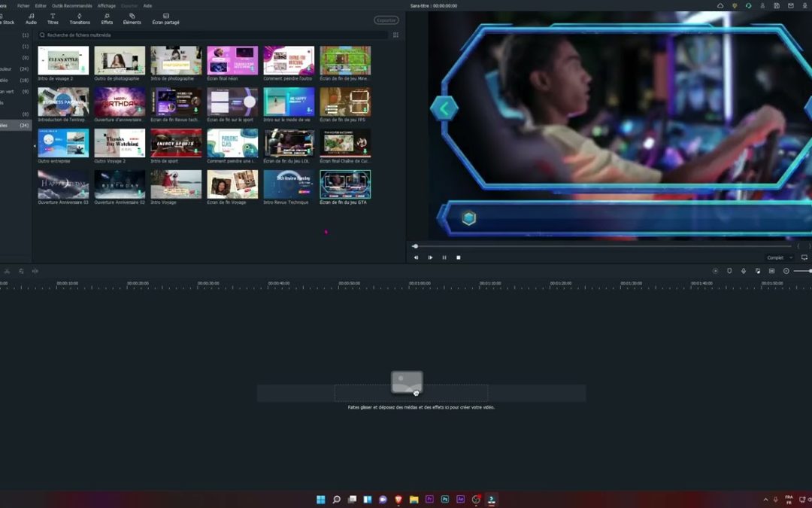Stop the preview playback
The image size is (812, 508).
click(x=459, y=257)
